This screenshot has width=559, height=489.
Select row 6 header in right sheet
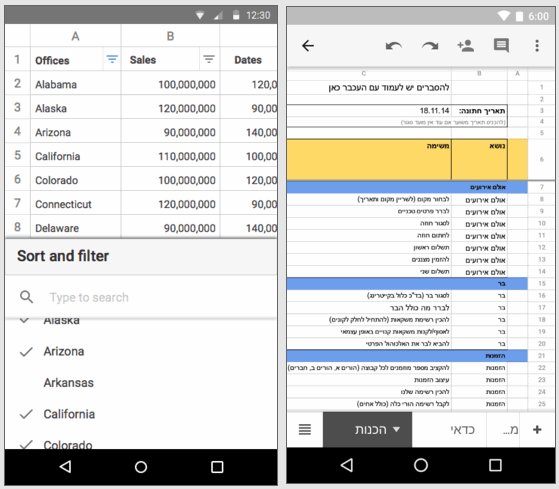click(542, 159)
